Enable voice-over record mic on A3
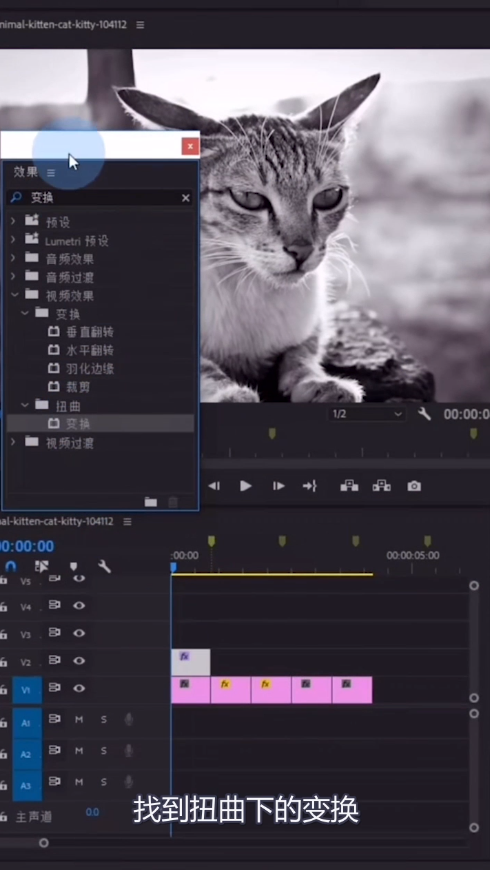Image resolution: width=490 pixels, height=870 pixels. [x=129, y=782]
